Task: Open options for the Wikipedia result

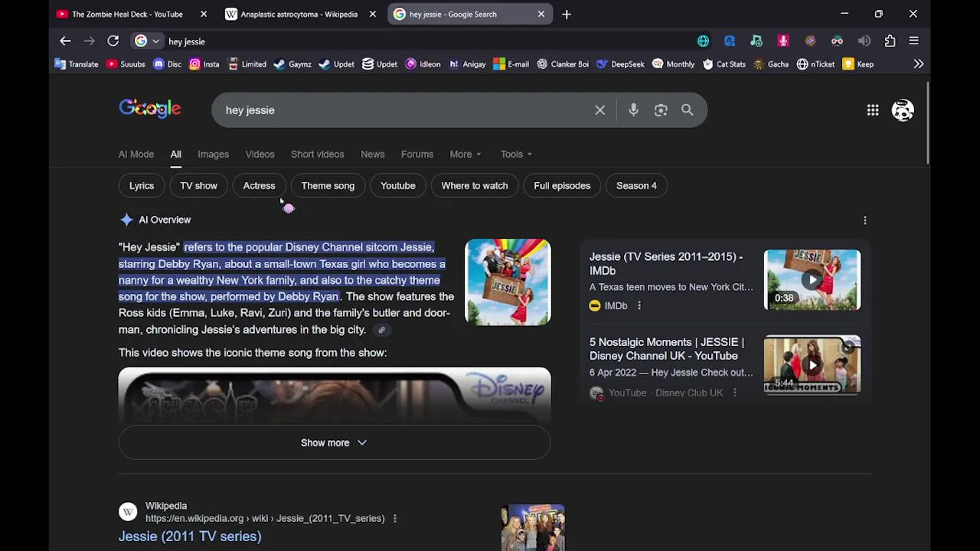Action: pos(394,519)
